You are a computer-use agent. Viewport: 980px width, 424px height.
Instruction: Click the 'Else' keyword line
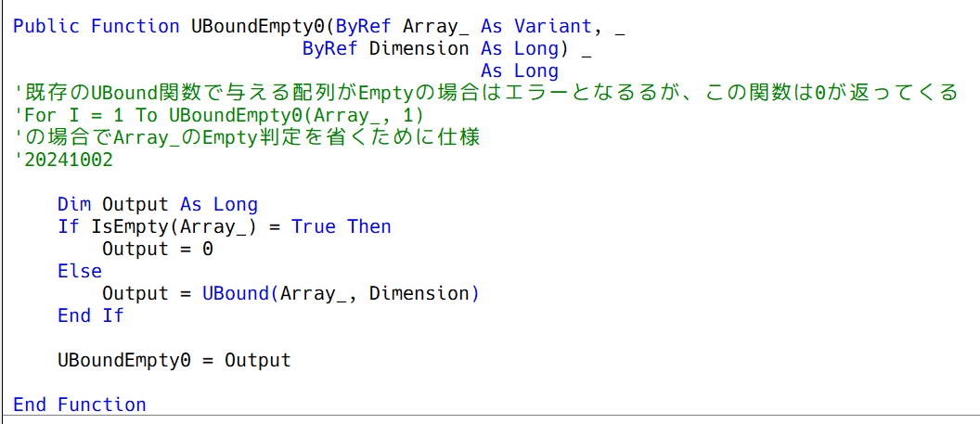click(80, 271)
